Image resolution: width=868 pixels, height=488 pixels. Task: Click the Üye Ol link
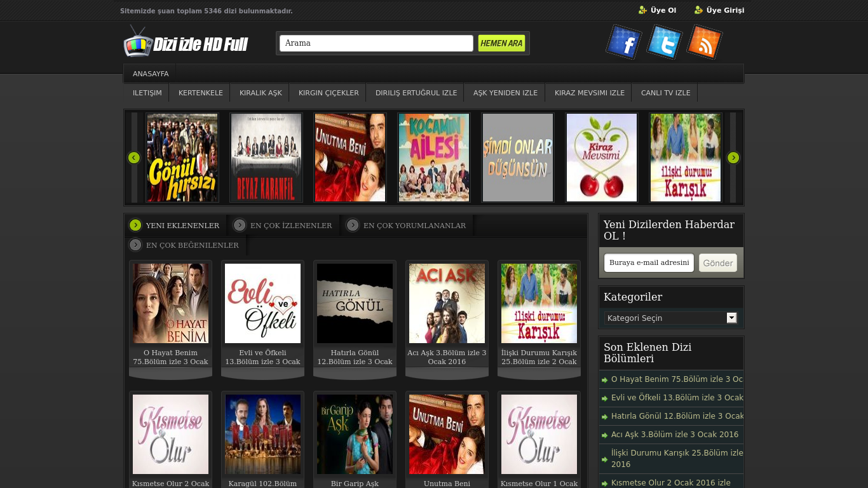pyautogui.click(x=663, y=10)
